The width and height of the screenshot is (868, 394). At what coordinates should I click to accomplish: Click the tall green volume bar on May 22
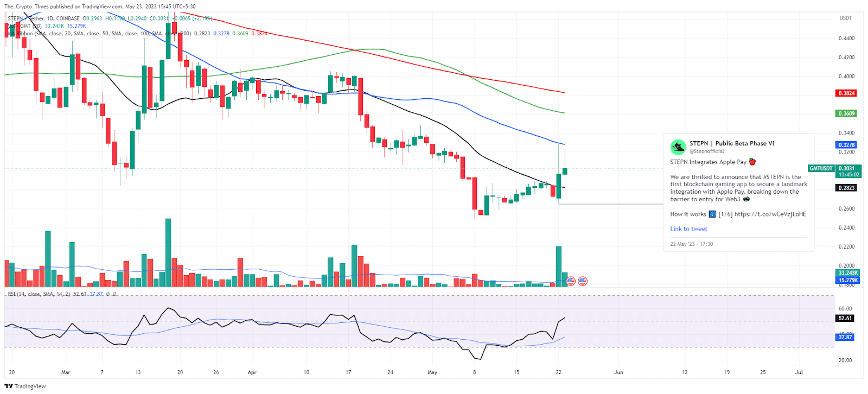coord(559,266)
